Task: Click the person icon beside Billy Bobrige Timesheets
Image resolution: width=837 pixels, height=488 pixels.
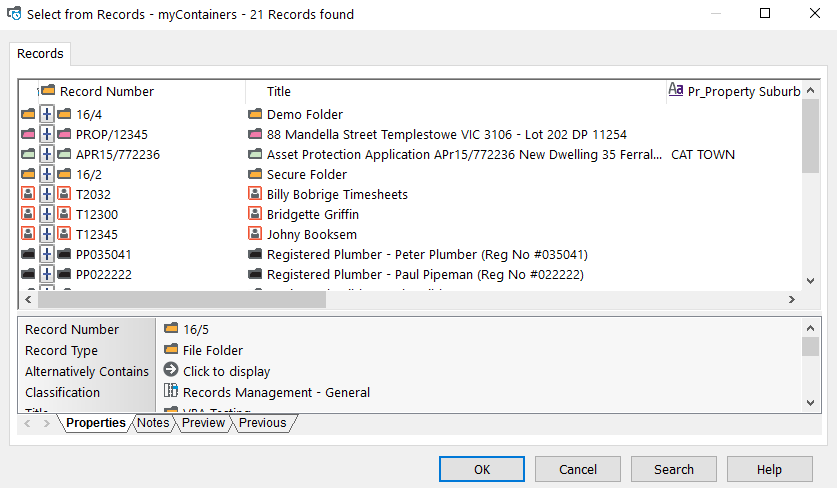Action: [255, 195]
